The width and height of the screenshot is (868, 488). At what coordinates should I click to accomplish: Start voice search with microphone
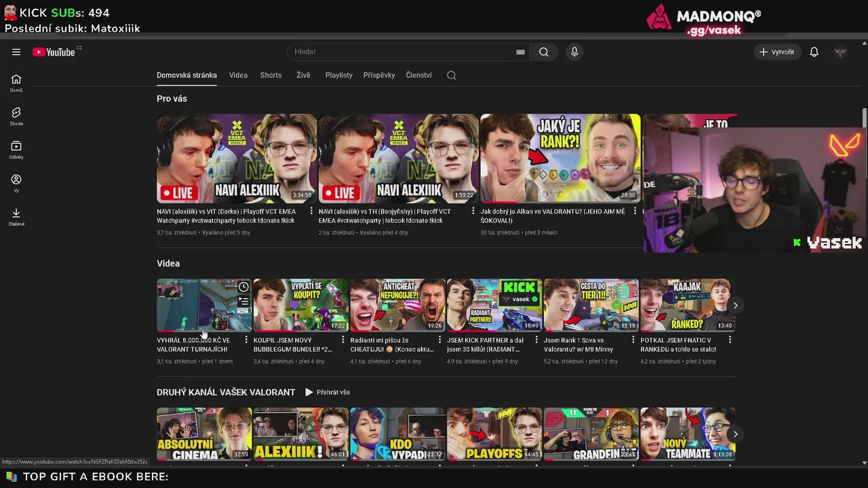coord(574,52)
